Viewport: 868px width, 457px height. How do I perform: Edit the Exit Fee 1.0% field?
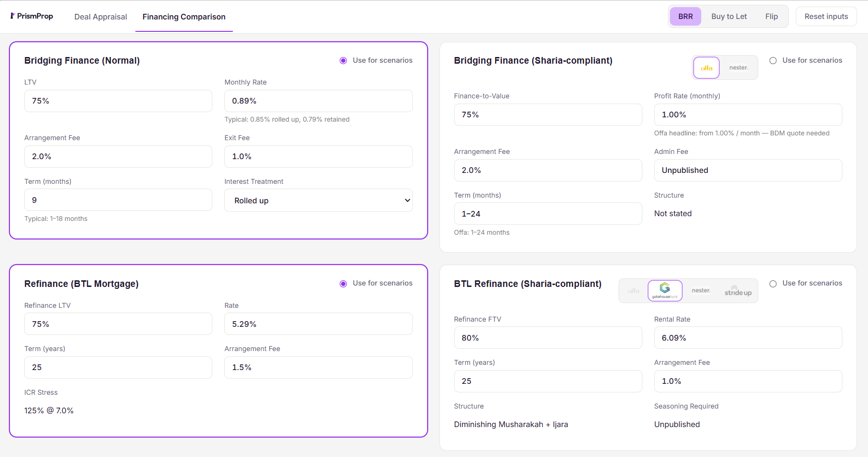tap(318, 156)
